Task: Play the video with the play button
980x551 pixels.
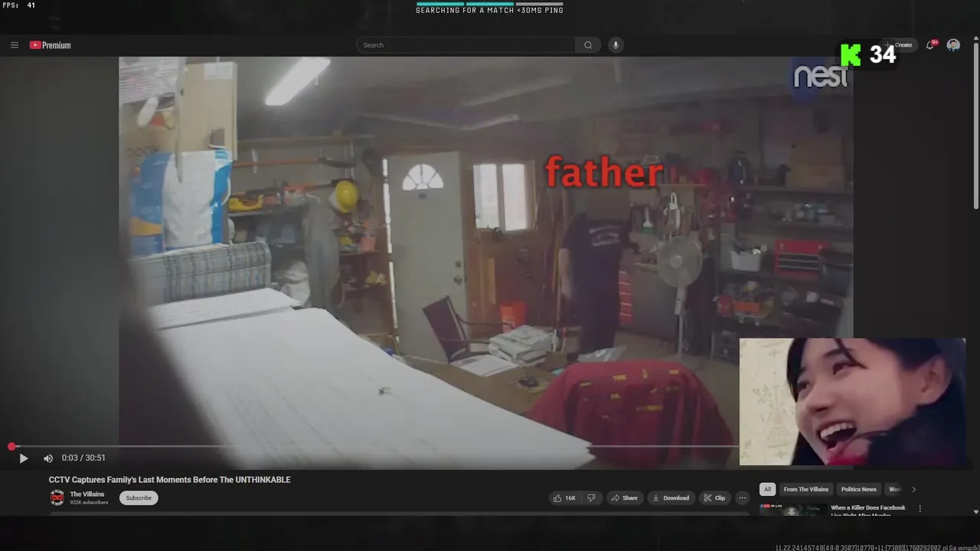Action: click(24, 458)
